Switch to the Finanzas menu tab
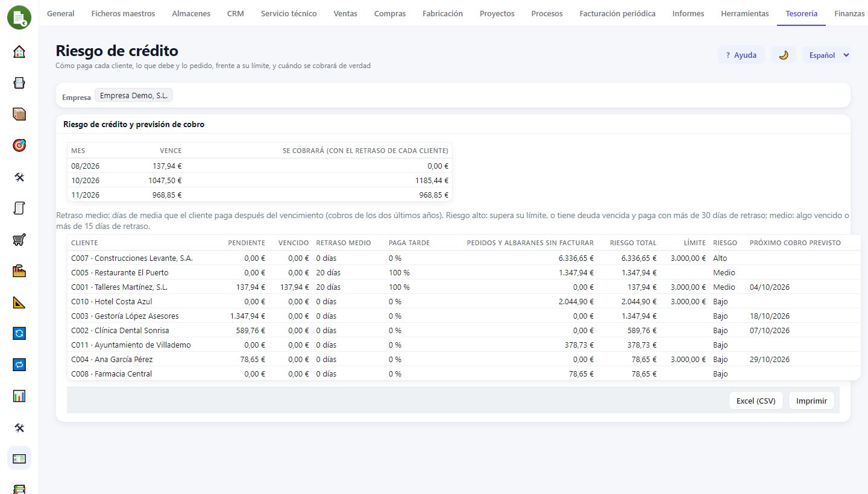Image resolution: width=868 pixels, height=494 pixels. 849,13
